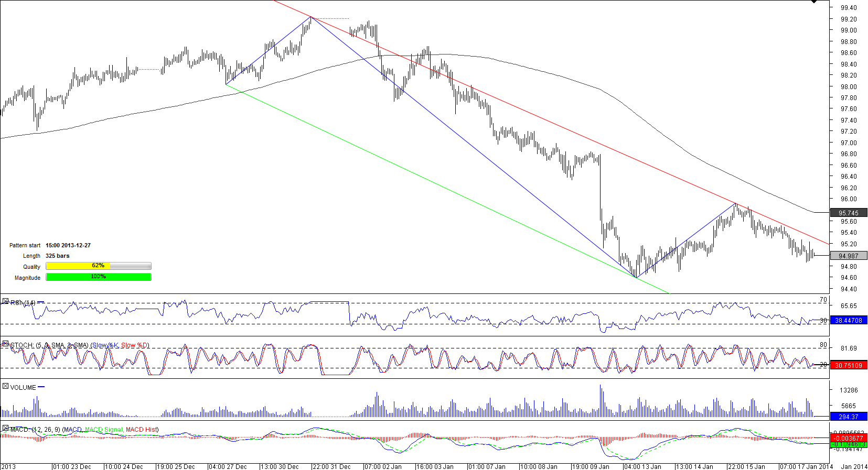The image size is (868, 470).
Task: Close the VOLUME indicator panel box
Action: [x=5, y=386]
